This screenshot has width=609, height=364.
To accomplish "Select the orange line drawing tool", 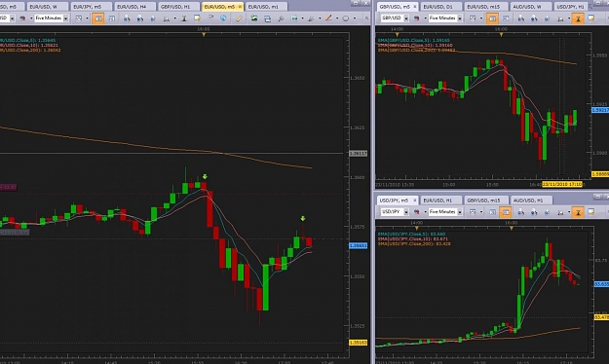I will point(328,18).
